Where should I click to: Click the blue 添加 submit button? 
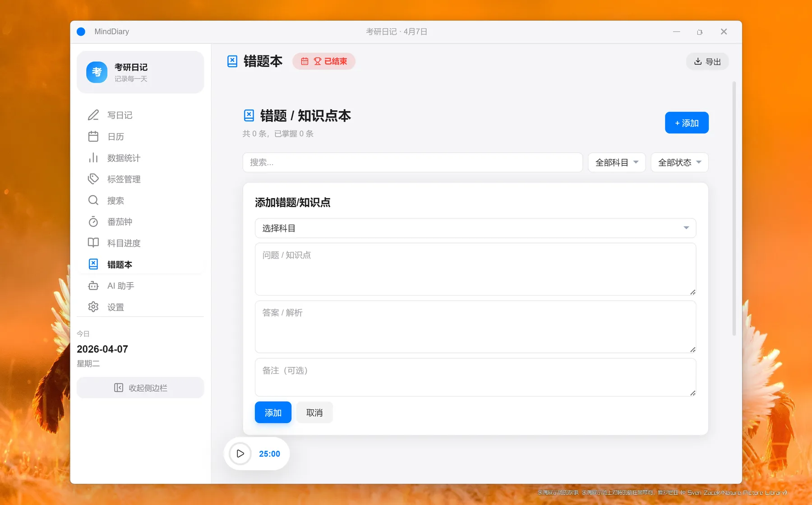[x=273, y=412]
